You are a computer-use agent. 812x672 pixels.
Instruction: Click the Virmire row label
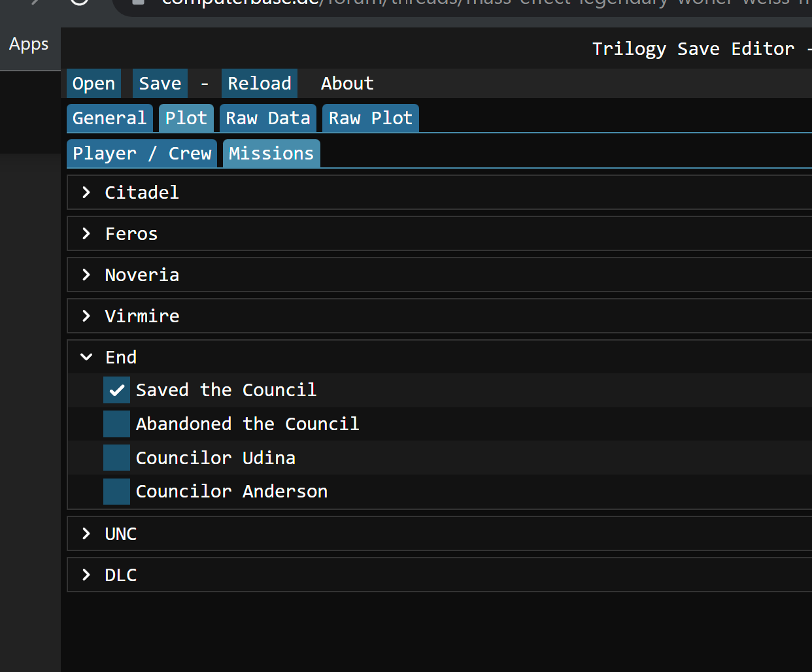pyautogui.click(x=142, y=316)
